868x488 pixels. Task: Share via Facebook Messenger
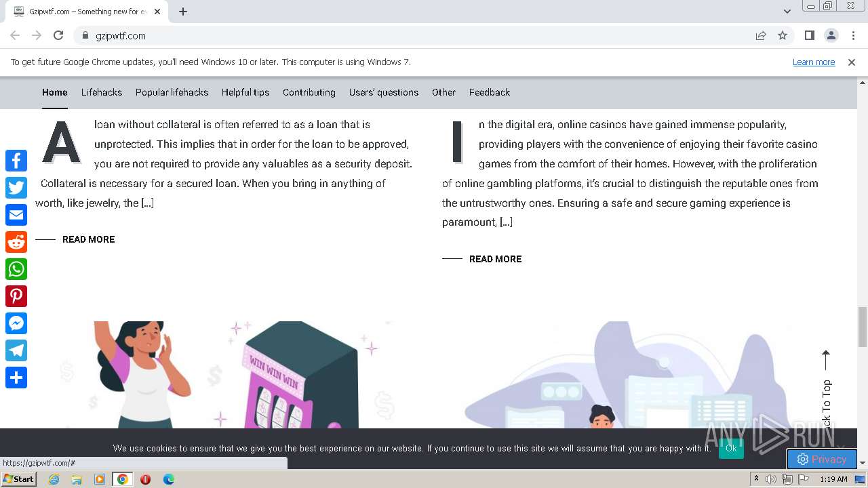[16, 323]
